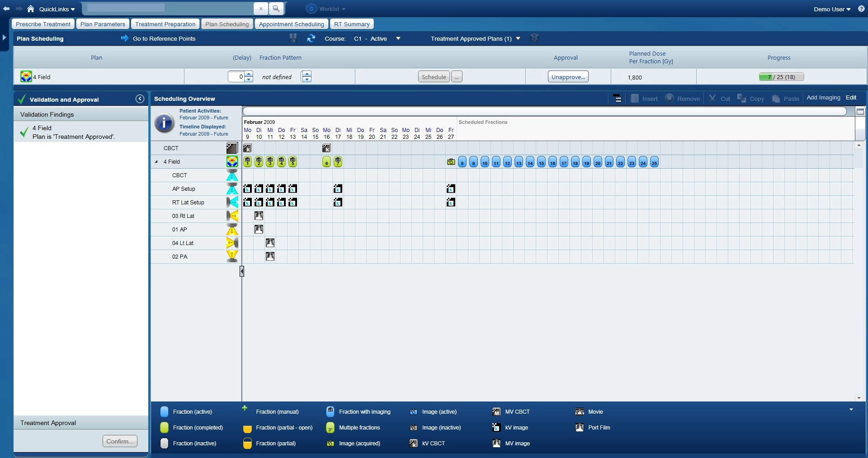Click the Unapprove... button
The width and height of the screenshot is (868, 458).
[568, 77]
